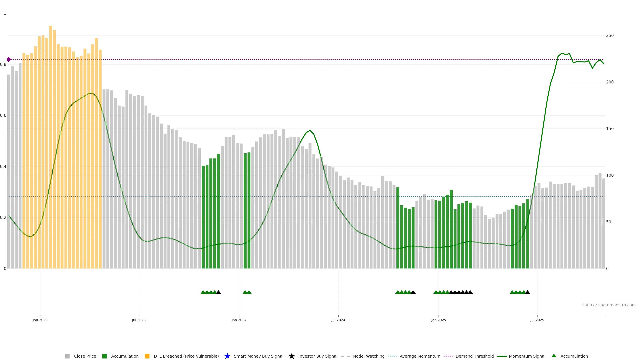Click the purple diamond demand threshold marker

[x=9, y=59]
